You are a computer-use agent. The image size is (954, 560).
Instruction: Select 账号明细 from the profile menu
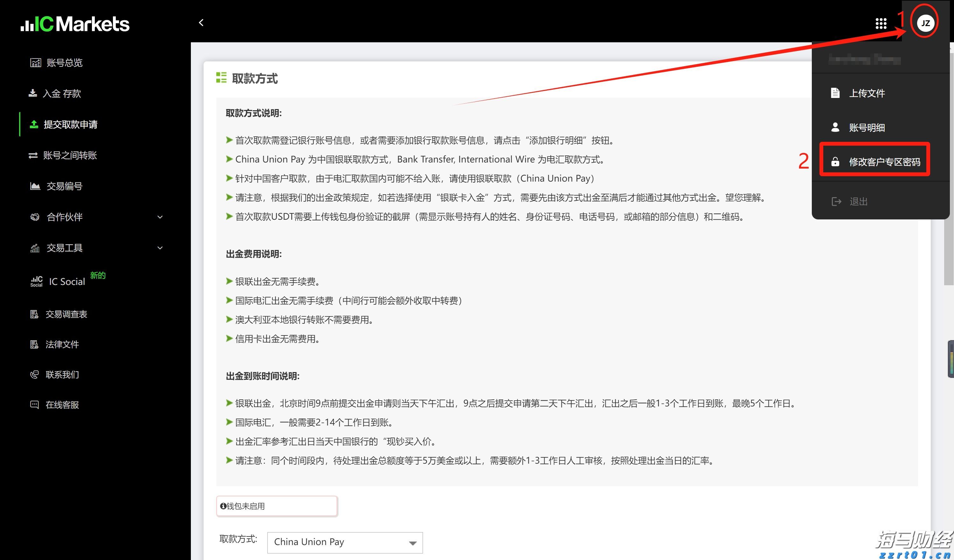(867, 128)
